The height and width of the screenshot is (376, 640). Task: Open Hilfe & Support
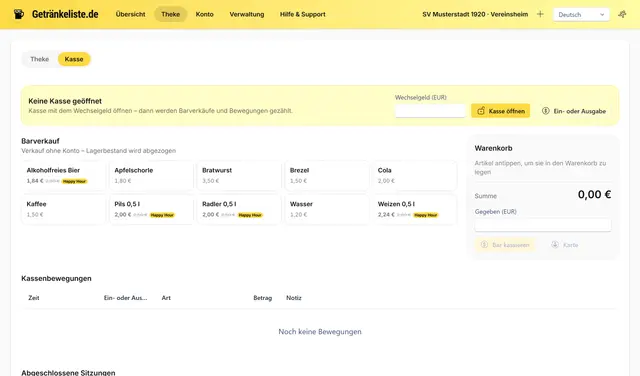pyautogui.click(x=302, y=14)
